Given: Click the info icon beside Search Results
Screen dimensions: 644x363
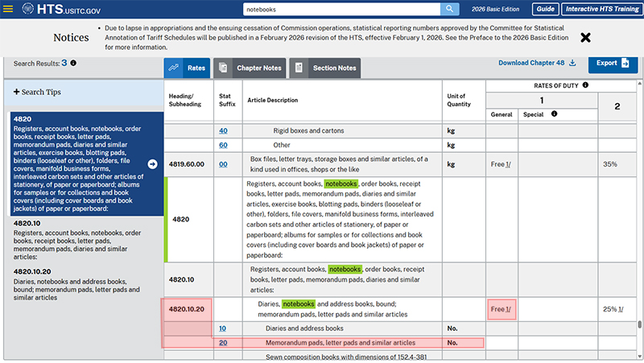Looking at the screenshot, I should [73, 63].
